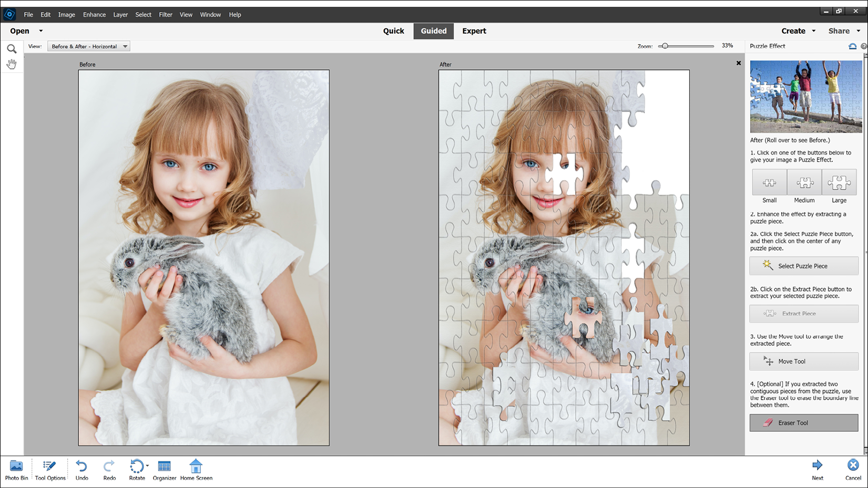Open the Before & After view dropdown

[125, 46]
